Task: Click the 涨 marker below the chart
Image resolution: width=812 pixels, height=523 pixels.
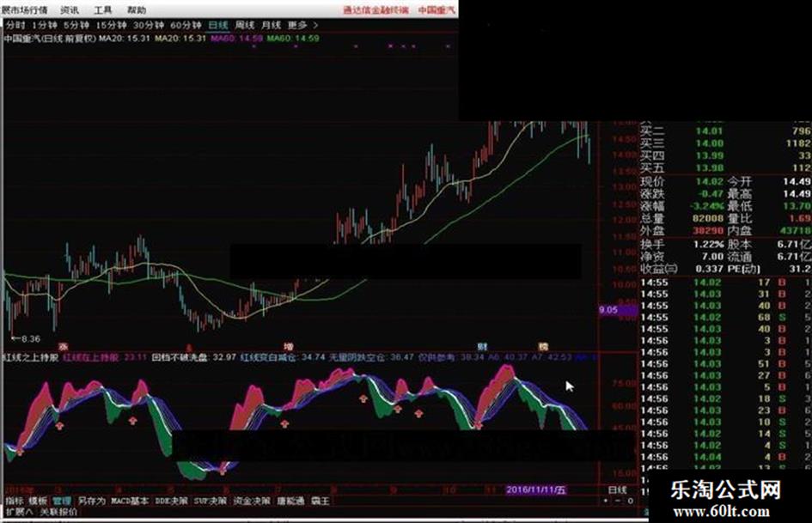Action: (64, 346)
